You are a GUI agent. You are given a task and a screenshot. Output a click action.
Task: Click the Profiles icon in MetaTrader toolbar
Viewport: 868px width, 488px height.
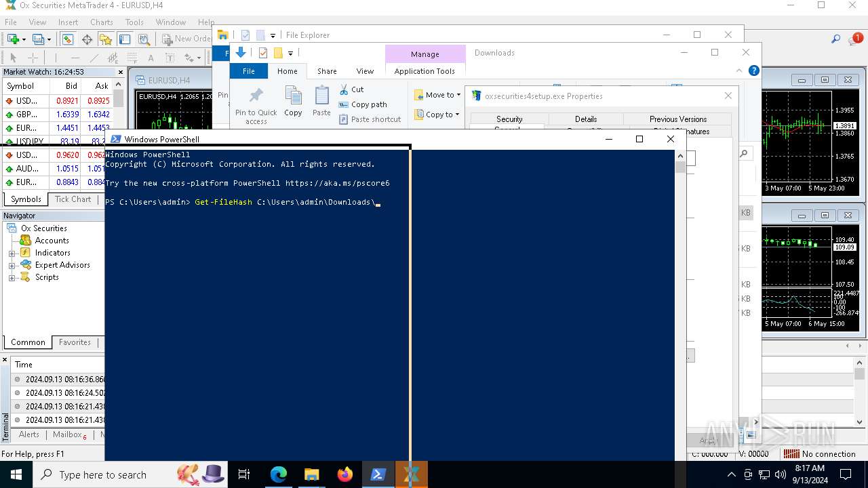click(x=37, y=39)
